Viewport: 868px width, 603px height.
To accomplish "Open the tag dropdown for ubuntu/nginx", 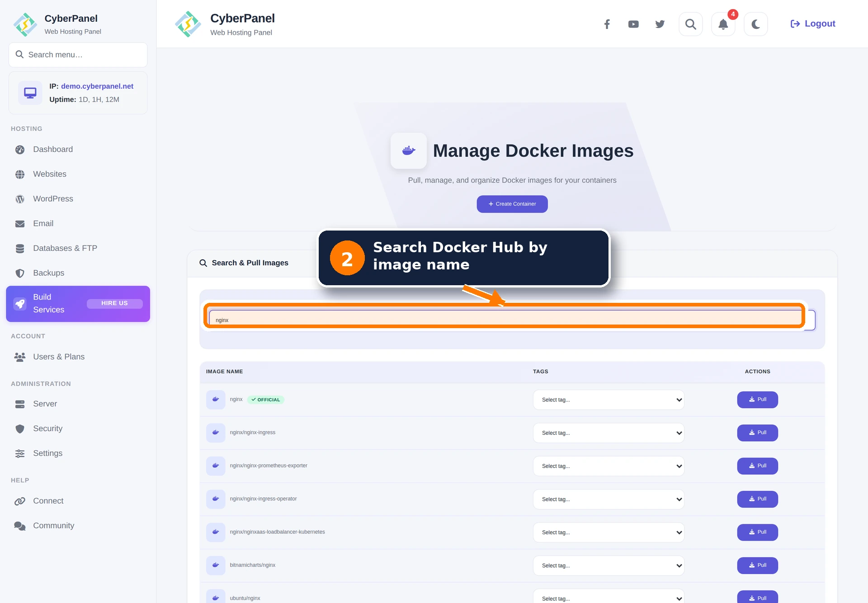I will coord(609,596).
